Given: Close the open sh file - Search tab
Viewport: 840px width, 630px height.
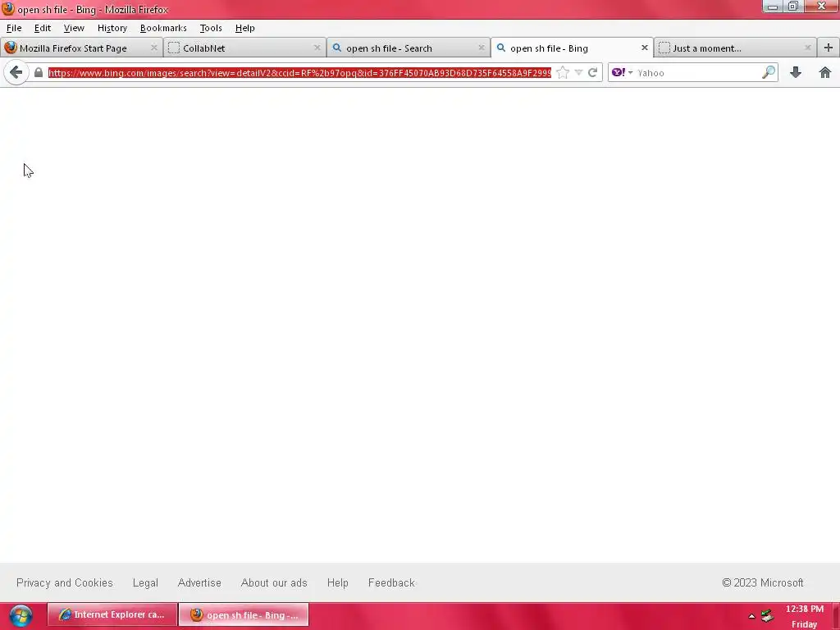Looking at the screenshot, I should [x=481, y=48].
